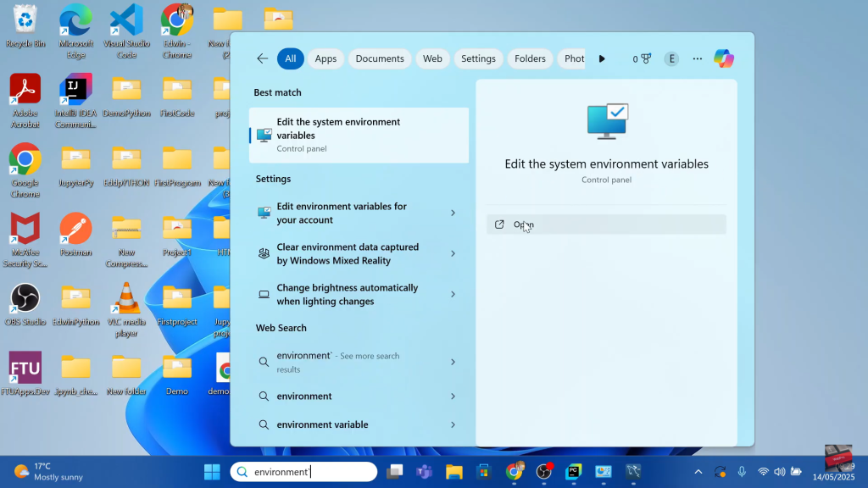Open the three-dot more options menu
Image resolution: width=868 pixels, height=488 pixels.
click(698, 58)
